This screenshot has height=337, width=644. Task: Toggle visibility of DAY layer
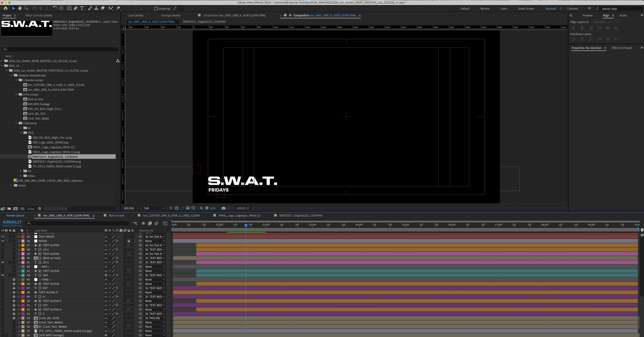(x=2, y=275)
